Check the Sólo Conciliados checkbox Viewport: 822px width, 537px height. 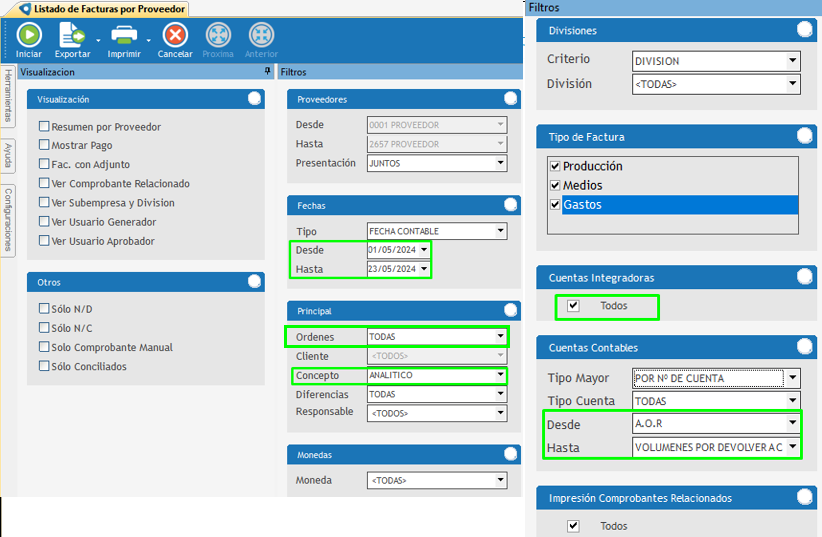coord(44,366)
